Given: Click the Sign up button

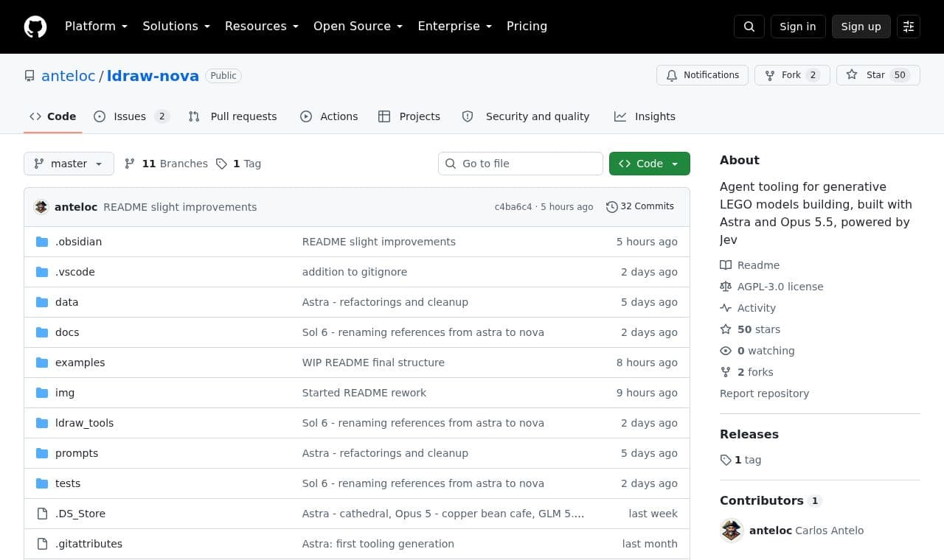Looking at the screenshot, I should tap(861, 27).
